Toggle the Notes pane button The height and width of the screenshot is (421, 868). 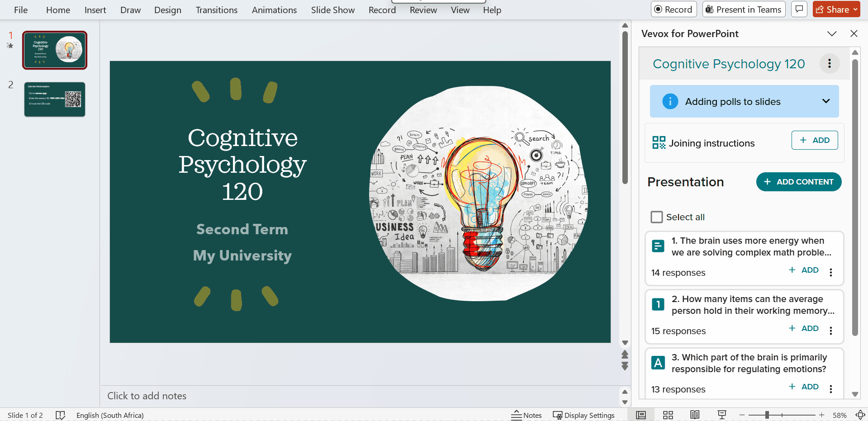[x=526, y=415]
